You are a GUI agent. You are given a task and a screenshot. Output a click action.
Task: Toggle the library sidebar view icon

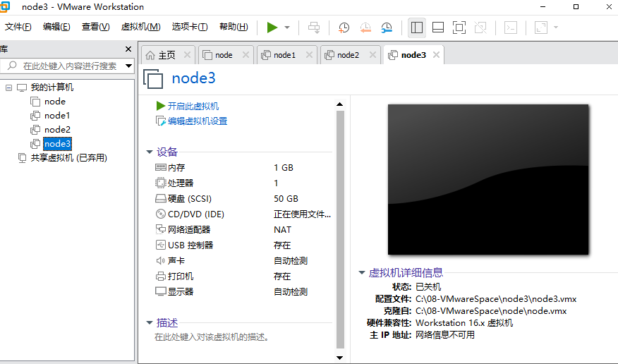click(x=417, y=28)
